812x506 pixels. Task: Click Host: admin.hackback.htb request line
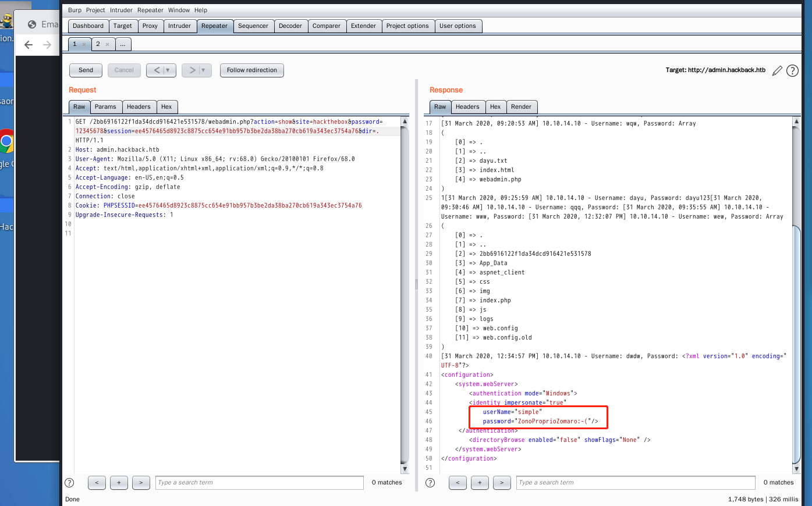click(x=117, y=149)
